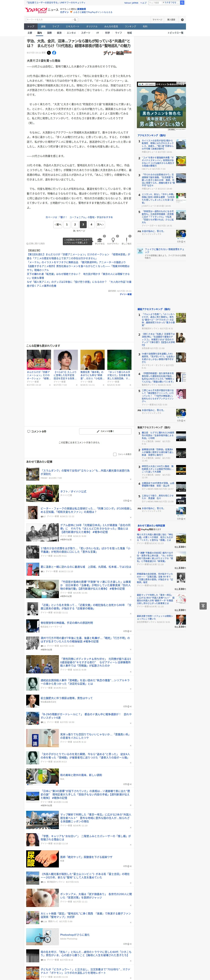Open the ライブ tab in dark nav

(56, 27)
